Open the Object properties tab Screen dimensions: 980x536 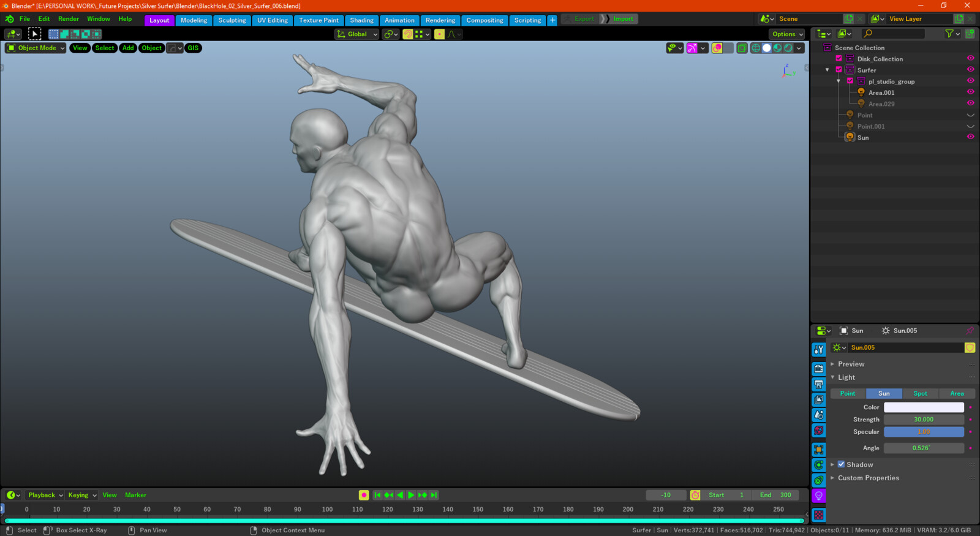pos(819,450)
